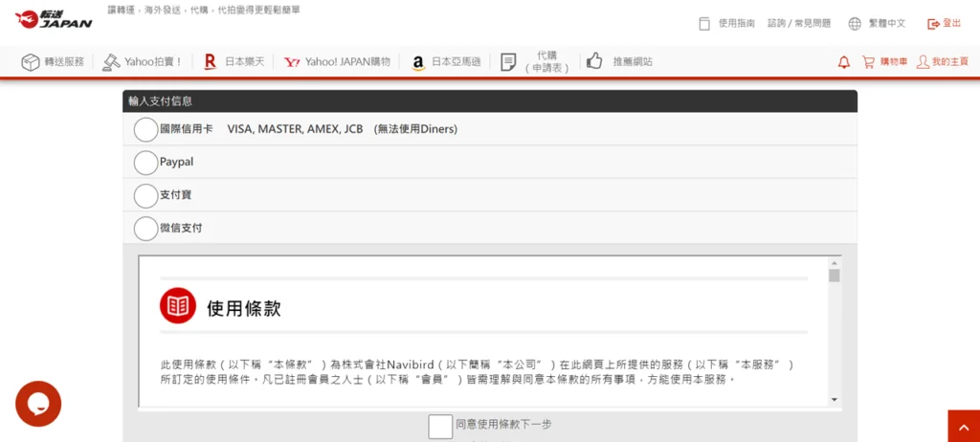The image size is (980, 442).
Task: Click the Yahoo! JAPAN Y! icon
Action: [x=291, y=62]
